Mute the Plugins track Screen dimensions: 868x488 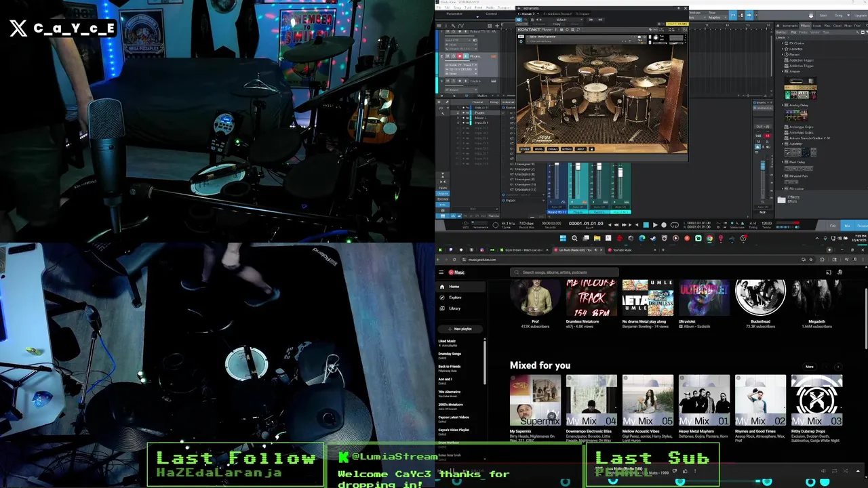448,56
